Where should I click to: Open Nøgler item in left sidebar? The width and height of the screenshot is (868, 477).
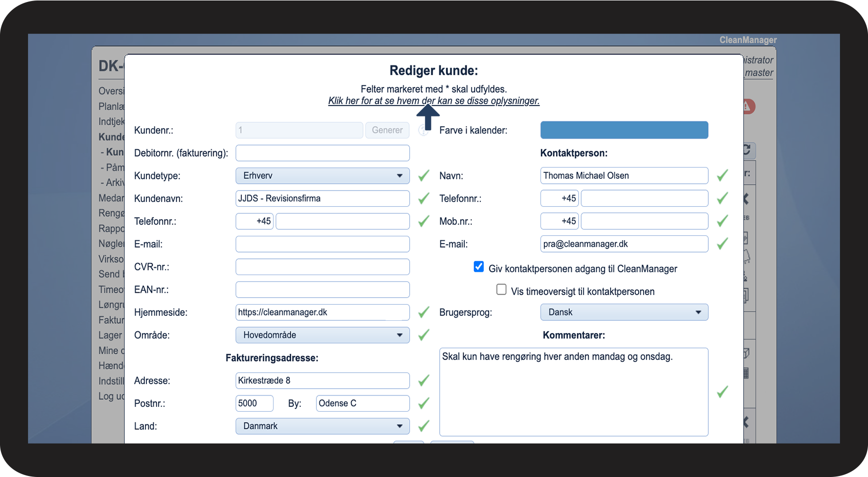click(112, 244)
